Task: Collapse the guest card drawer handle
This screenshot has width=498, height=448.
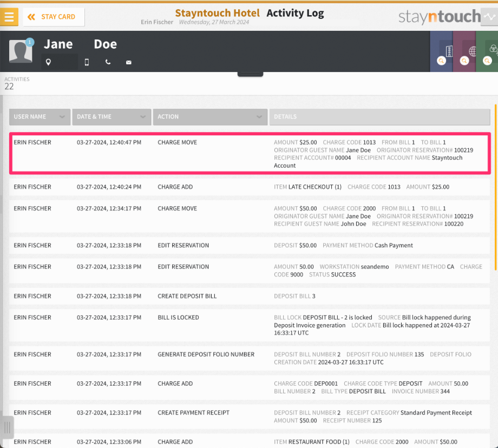Action: pyautogui.click(x=250, y=74)
